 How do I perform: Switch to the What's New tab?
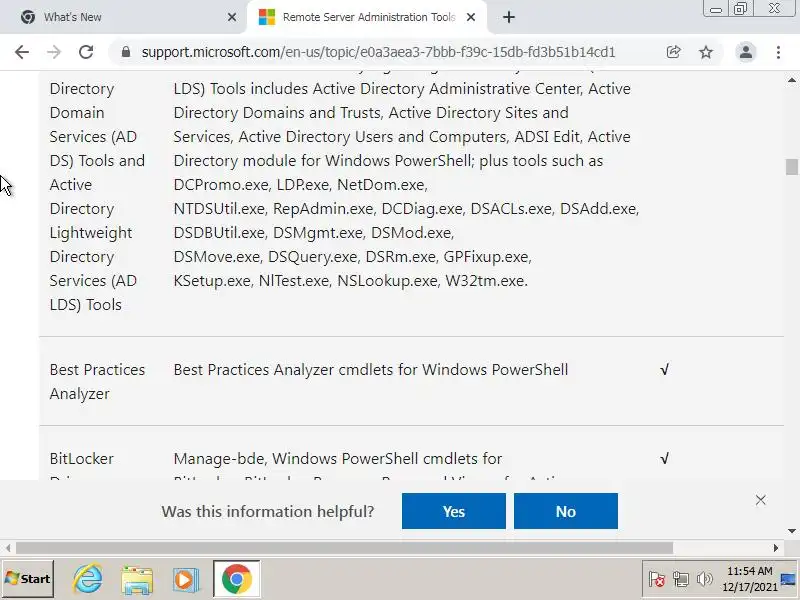123,17
